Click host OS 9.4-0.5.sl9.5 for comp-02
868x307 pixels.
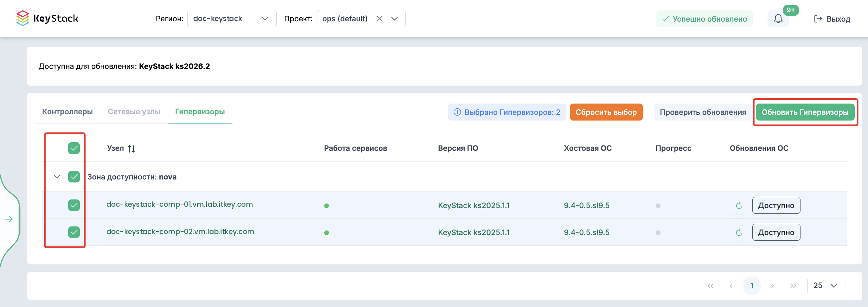(587, 232)
